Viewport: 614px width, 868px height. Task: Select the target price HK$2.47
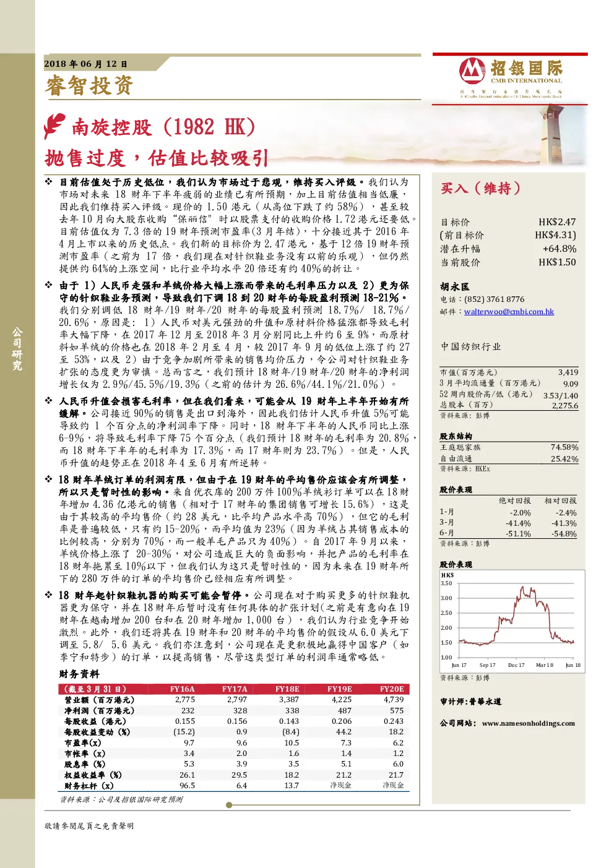(557, 221)
